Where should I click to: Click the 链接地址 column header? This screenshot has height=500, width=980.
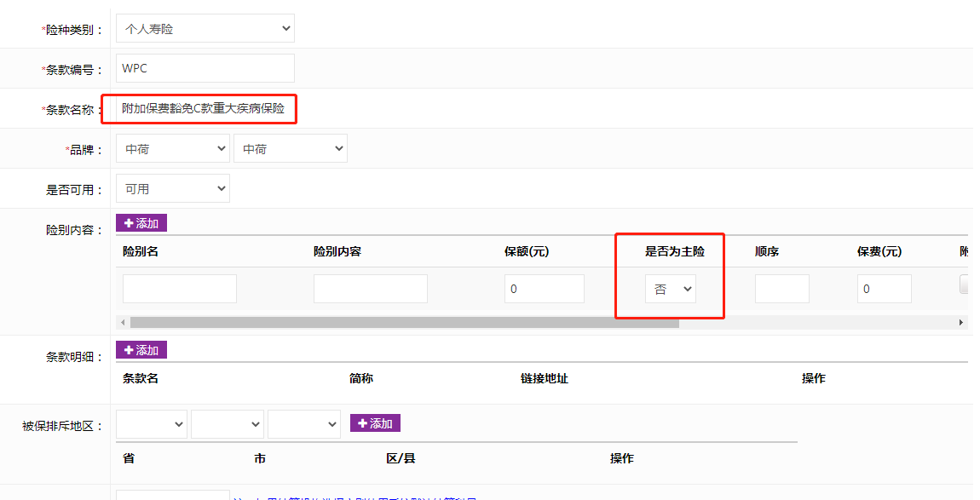tap(545, 379)
